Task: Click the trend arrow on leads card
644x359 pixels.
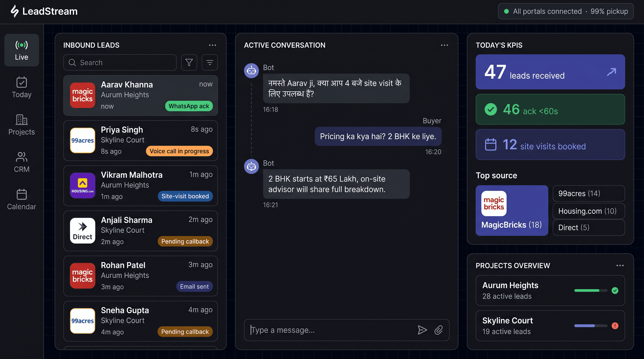Action: pyautogui.click(x=611, y=72)
